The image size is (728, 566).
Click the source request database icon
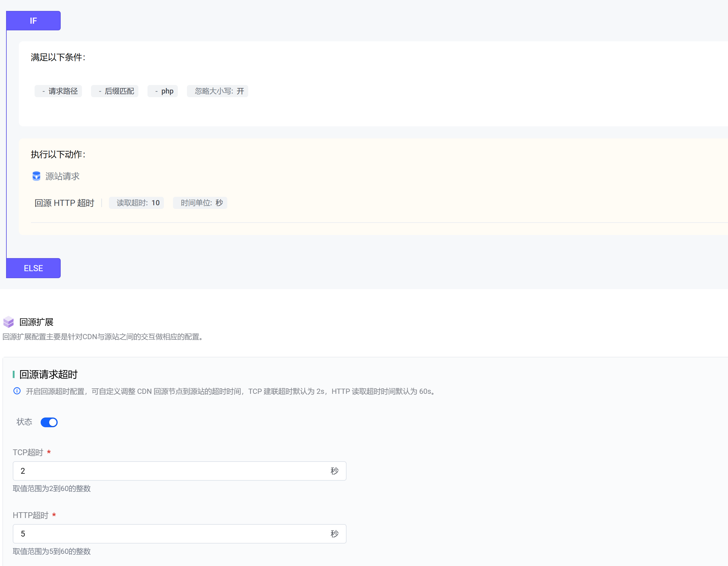coord(36,176)
